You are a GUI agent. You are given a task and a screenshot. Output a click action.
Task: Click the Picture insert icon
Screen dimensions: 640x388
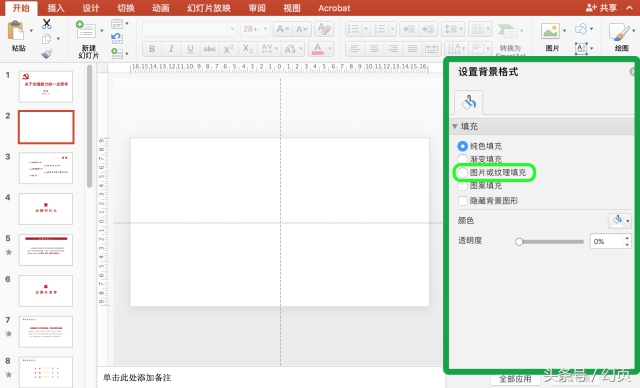coord(550,31)
